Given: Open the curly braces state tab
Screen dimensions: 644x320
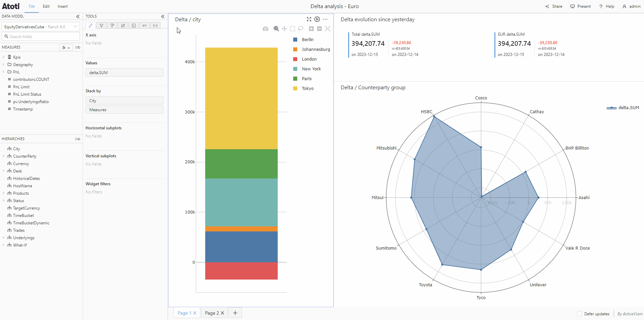Looking at the screenshot, I should pyautogui.click(x=155, y=26).
